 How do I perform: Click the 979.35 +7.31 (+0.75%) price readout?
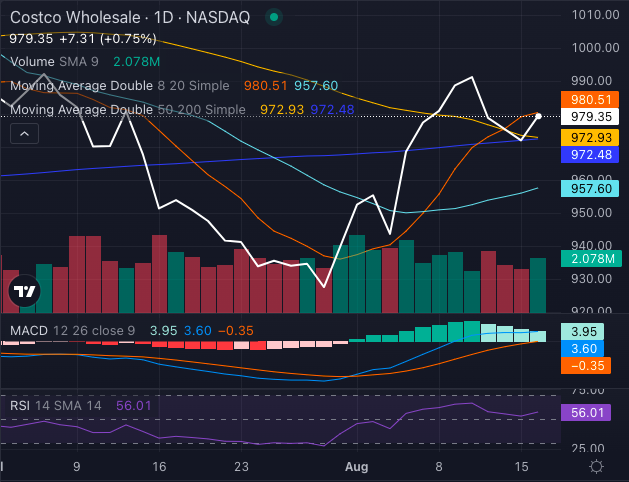[83, 39]
